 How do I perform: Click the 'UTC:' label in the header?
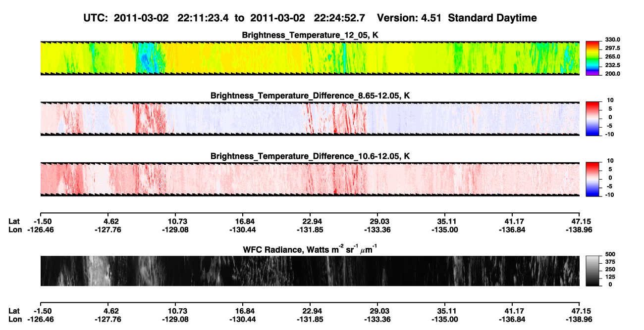pyautogui.click(x=95, y=18)
